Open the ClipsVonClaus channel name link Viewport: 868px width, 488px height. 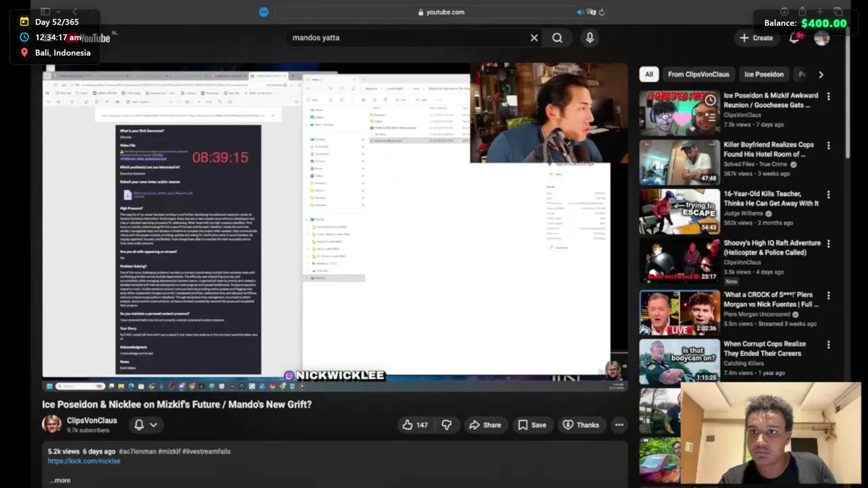coord(92,420)
